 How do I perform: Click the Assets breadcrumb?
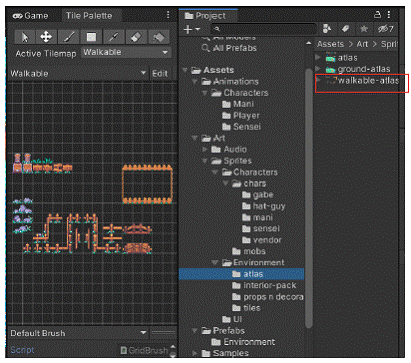pyautogui.click(x=330, y=44)
